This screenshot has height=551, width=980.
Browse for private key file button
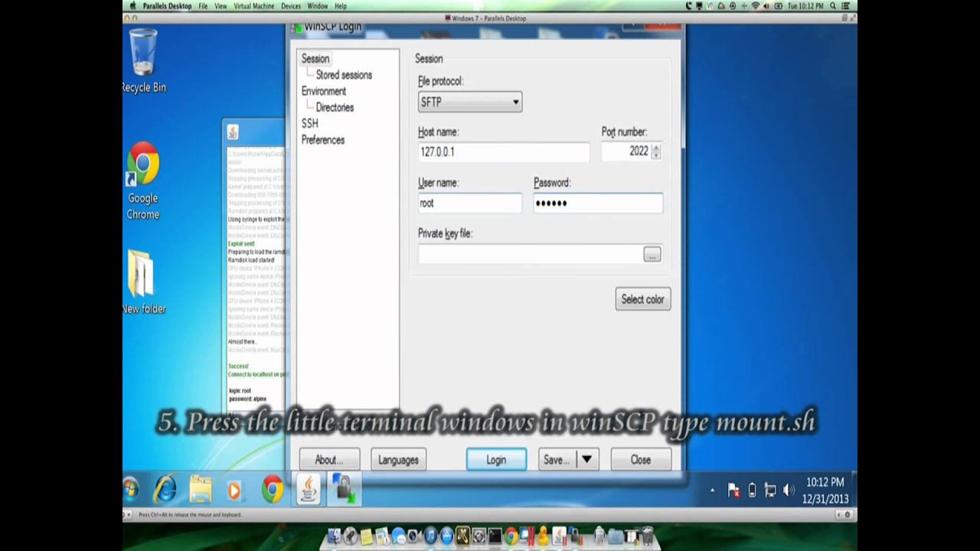[x=652, y=255]
